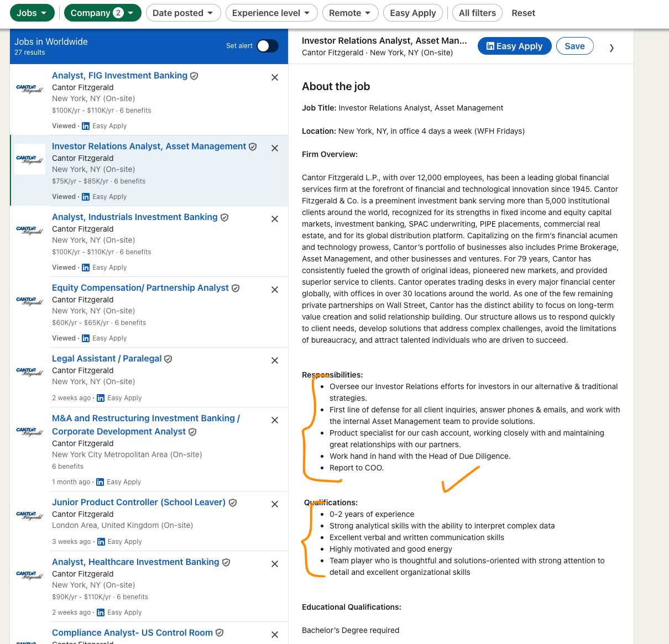669x644 pixels.
Task: Open Analyst, Industrials Investment Banking job posting
Action: 135,217
